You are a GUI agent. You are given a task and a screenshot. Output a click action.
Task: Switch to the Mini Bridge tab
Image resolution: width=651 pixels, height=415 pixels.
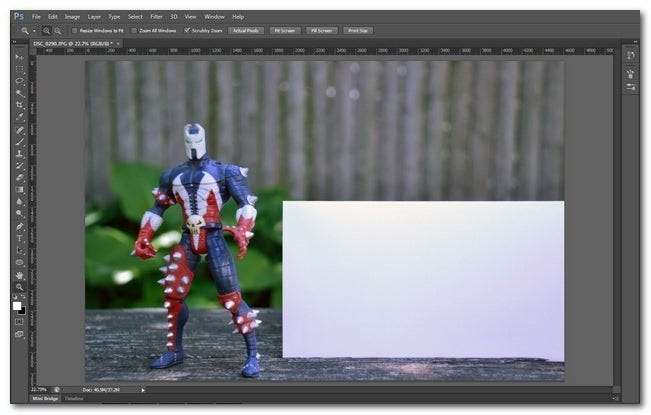(x=44, y=399)
